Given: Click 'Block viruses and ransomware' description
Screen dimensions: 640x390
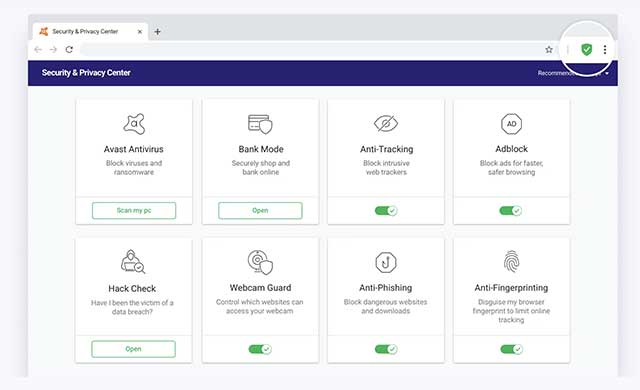Looking at the screenshot, I should (134, 168).
